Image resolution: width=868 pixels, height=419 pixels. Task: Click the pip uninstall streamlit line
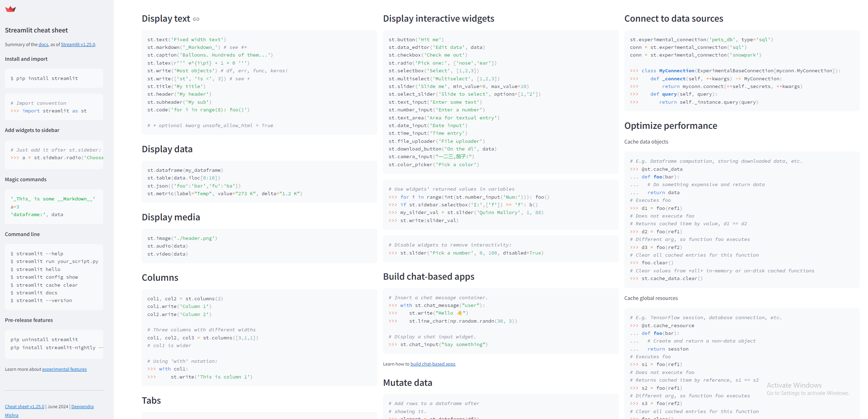coord(44,340)
